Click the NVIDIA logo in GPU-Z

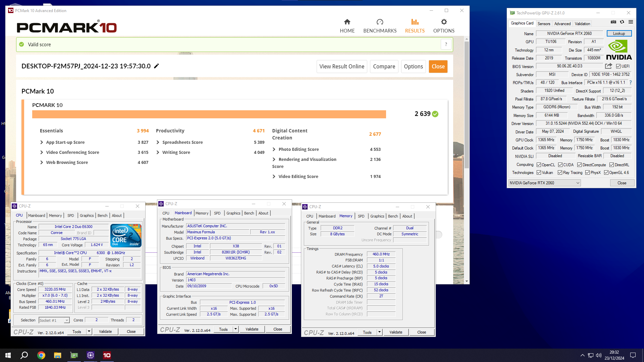tap(619, 50)
